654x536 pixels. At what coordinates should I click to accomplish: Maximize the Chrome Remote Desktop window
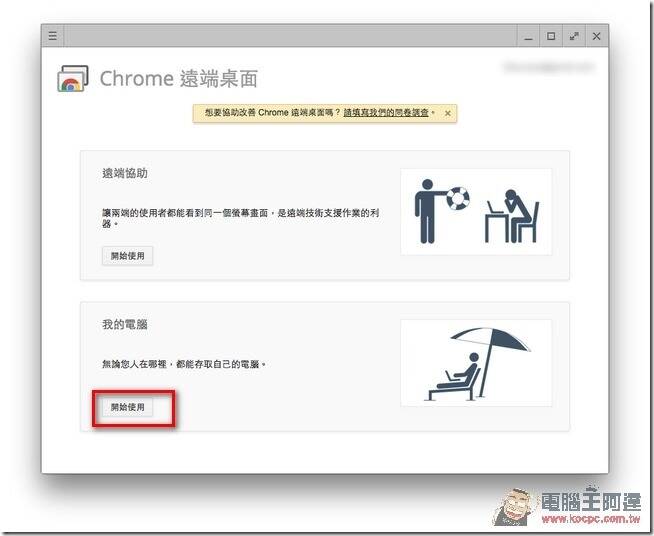click(x=551, y=36)
